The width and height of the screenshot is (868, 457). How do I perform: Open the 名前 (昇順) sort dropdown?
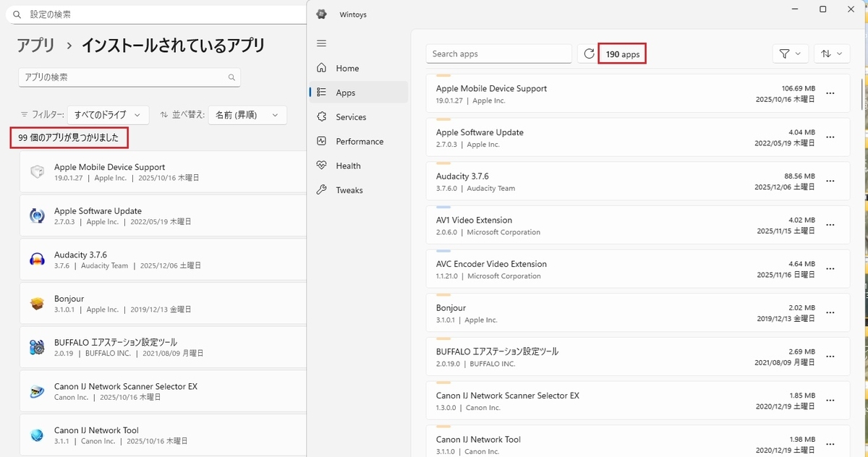247,115
